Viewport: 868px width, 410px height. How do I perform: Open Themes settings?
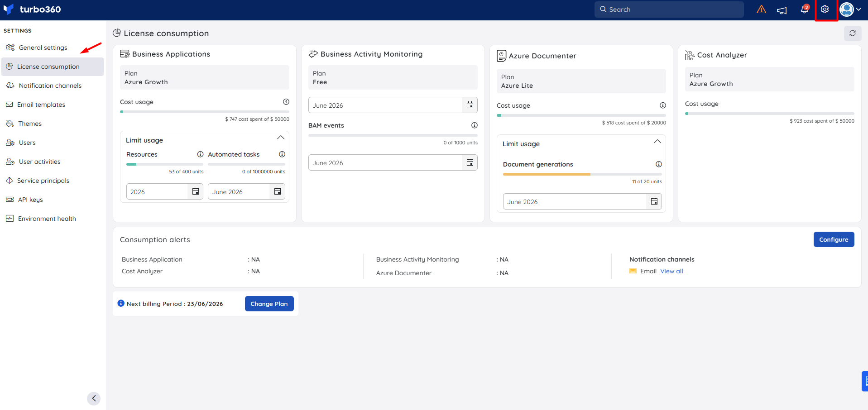point(53,124)
